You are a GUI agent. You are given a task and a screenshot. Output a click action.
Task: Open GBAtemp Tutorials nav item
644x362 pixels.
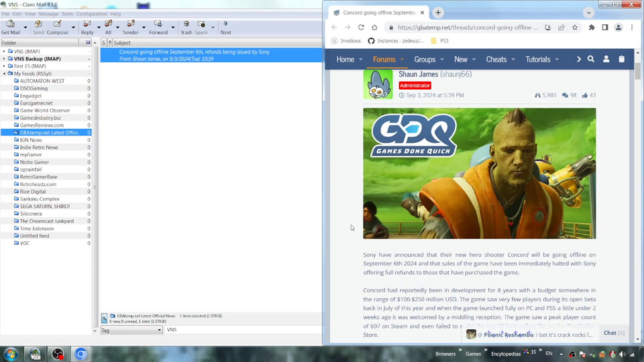[x=537, y=60]
